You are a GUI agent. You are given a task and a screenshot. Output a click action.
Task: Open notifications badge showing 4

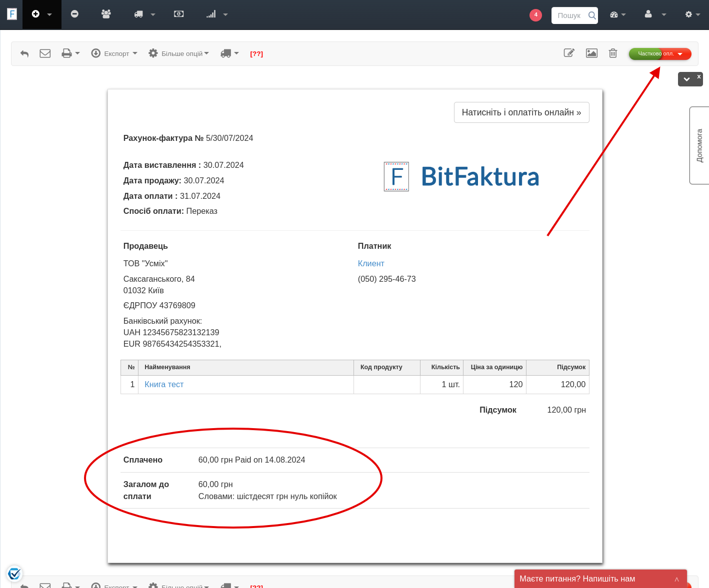(x=535, y=15)
